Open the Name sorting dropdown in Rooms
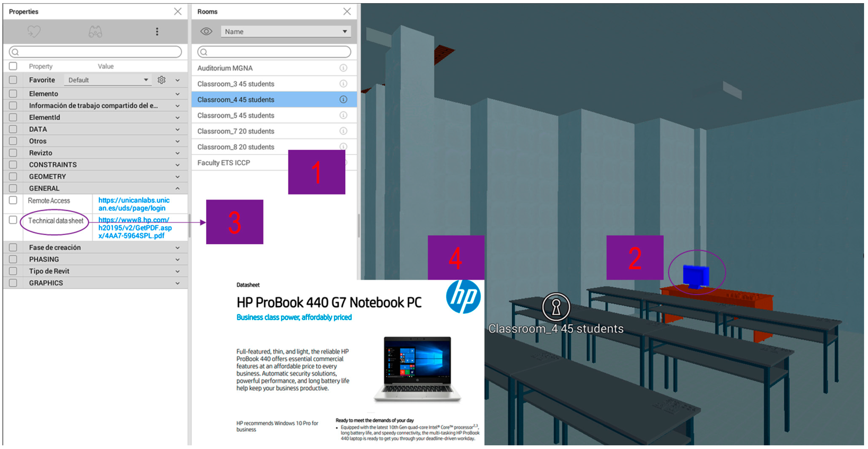Viewport: 868px width, 449px height. [x=286, y=32]
